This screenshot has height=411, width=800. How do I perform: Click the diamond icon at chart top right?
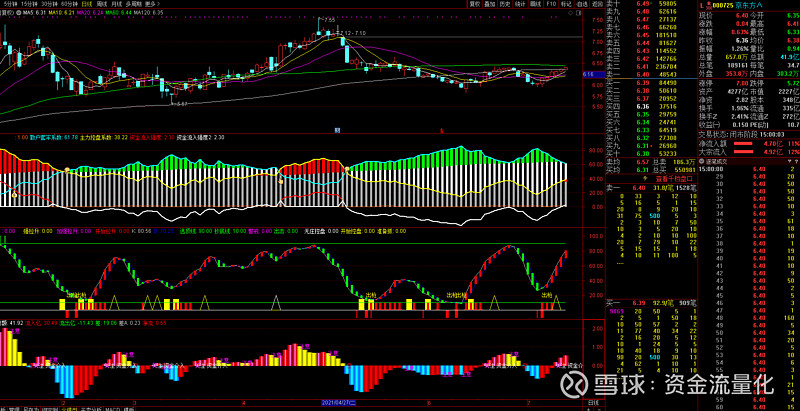pos(570,13)
